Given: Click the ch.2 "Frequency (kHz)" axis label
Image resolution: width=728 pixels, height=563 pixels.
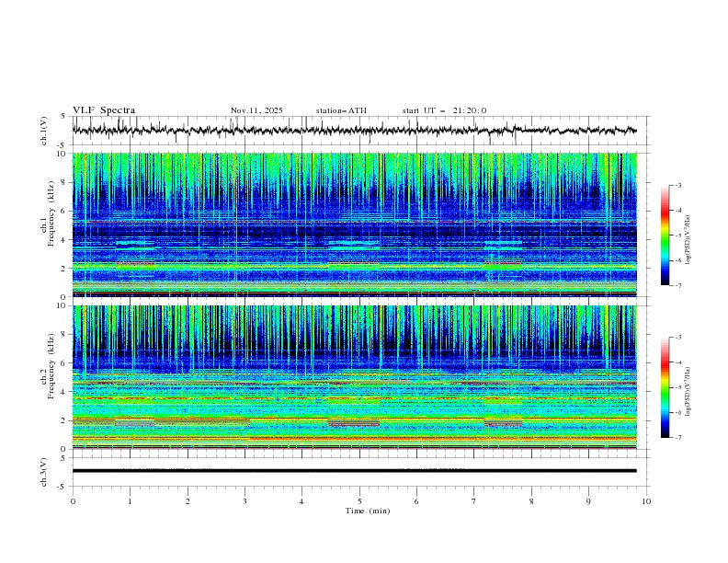Looking at the screenshot, I should tap(51, 365).
